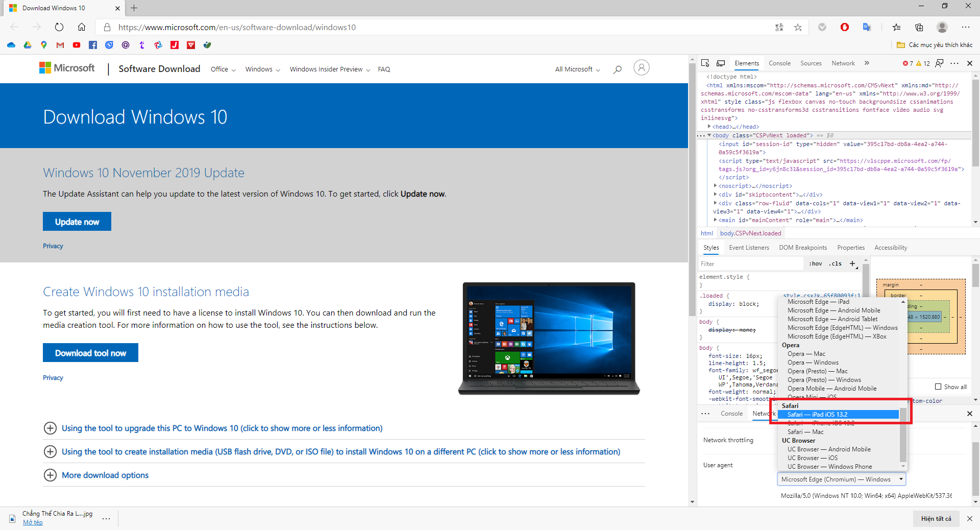Click the Styles filter input field
The width and height of the screenshot is (980, 530).
click(750, 263)
